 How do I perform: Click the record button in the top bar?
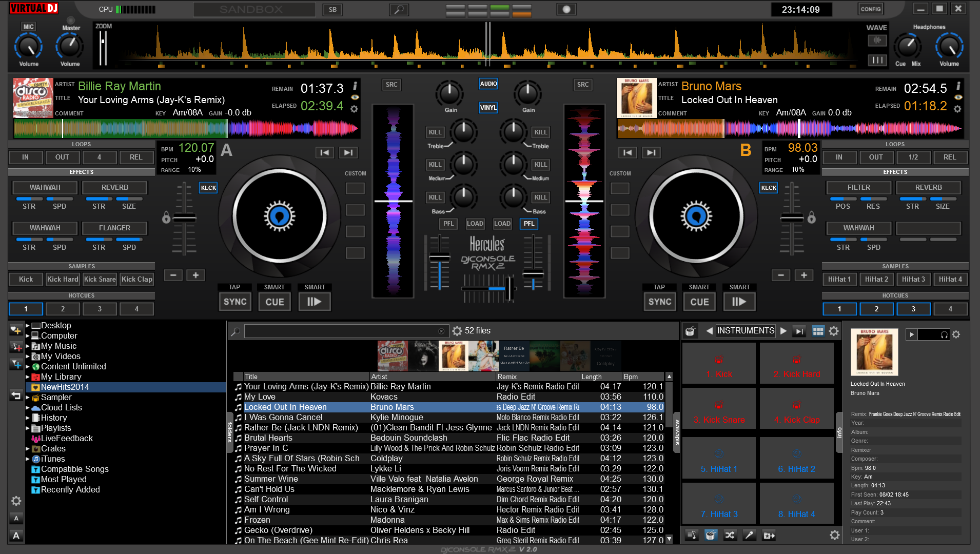click(x=566, y=10)
